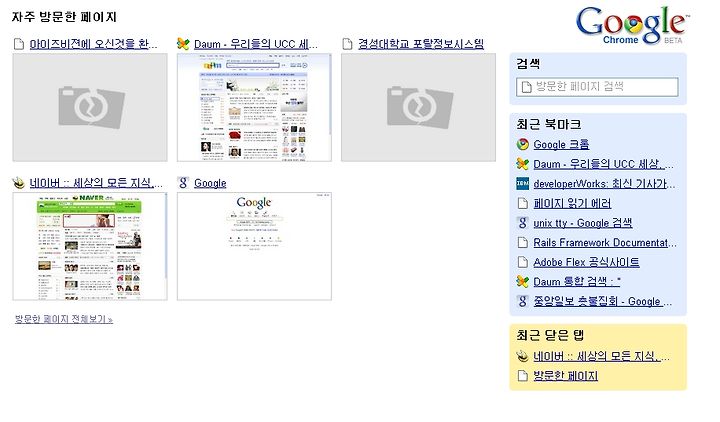Viewport: 720px width, 422px height.
Task: Reopen the closed 네이버 tab link
Action: tap(602, 356)
